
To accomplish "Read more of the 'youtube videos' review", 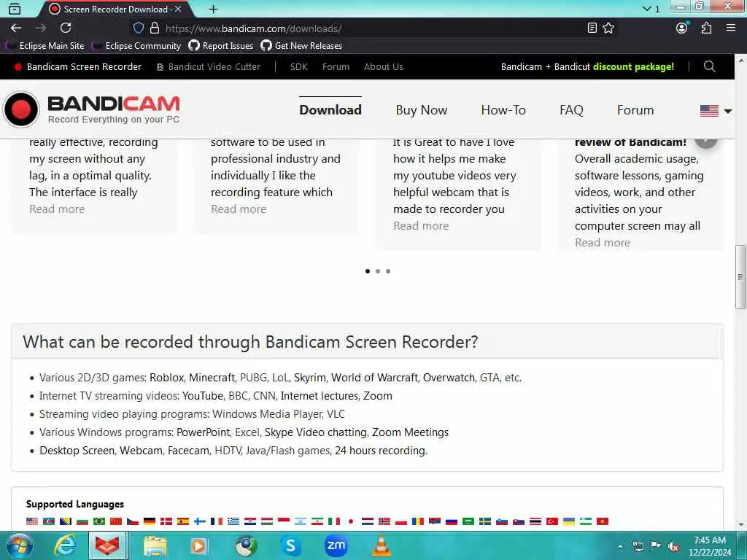I will (x=421, y=226).
